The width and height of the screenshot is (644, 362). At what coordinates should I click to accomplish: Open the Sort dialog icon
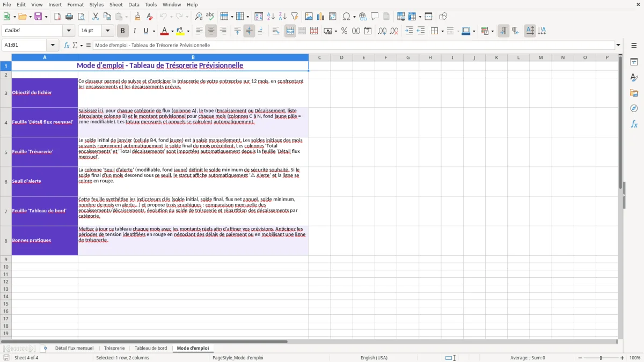[259, 17]
